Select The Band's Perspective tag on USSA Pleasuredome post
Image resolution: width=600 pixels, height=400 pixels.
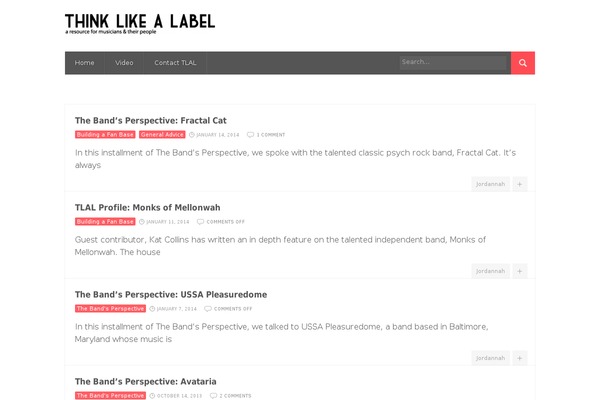(110, 309)
